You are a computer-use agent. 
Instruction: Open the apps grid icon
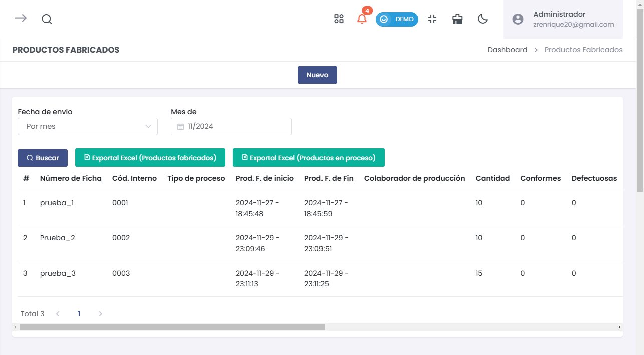tap(339, 19)
